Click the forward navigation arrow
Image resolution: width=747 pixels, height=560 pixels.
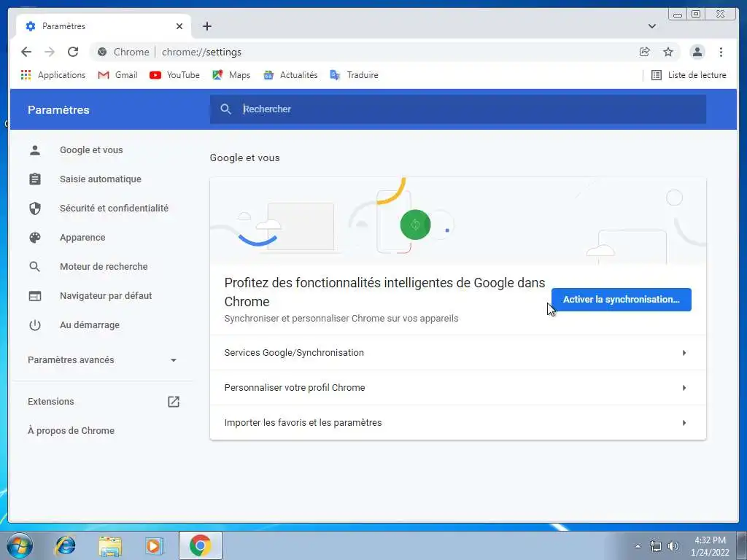50,52
